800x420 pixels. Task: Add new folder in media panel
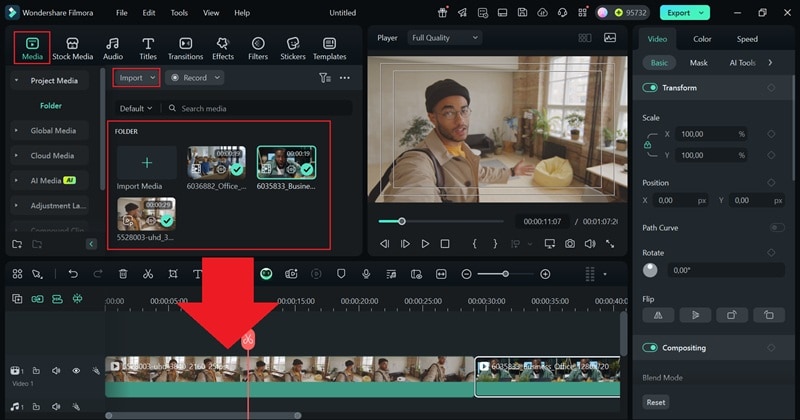coord(17,244)
